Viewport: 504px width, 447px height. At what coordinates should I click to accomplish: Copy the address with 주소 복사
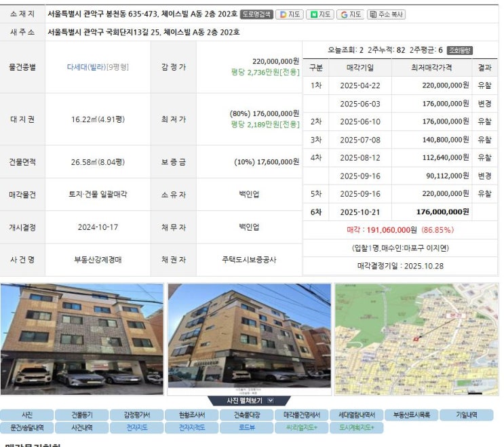[x=387, y=14]
